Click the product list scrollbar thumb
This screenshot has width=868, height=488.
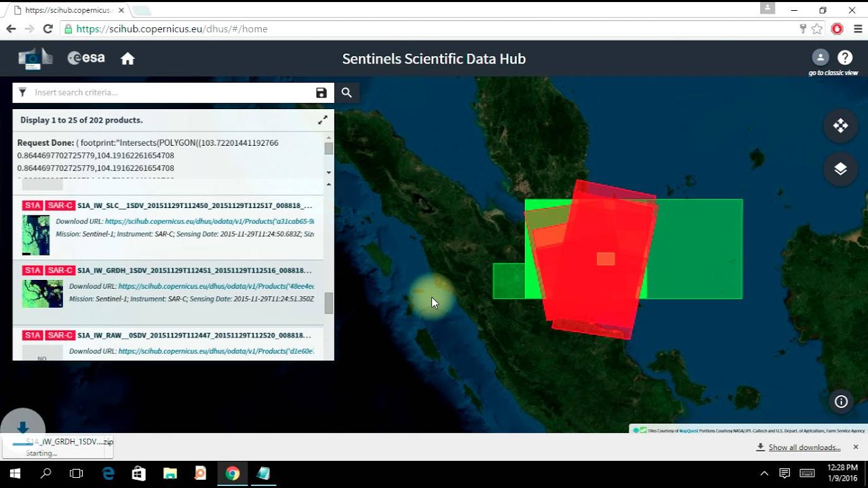pyautogui.click(x=329, y=303)
